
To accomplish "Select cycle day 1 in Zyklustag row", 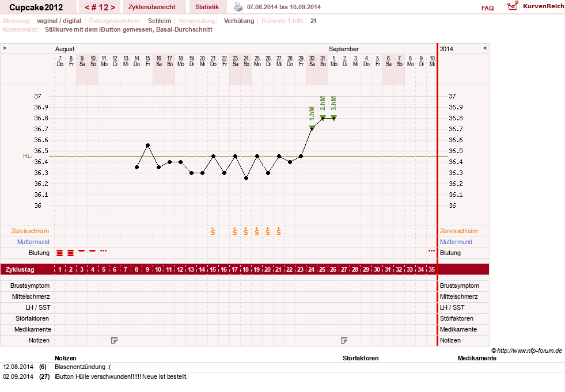I will coord(60,269).
